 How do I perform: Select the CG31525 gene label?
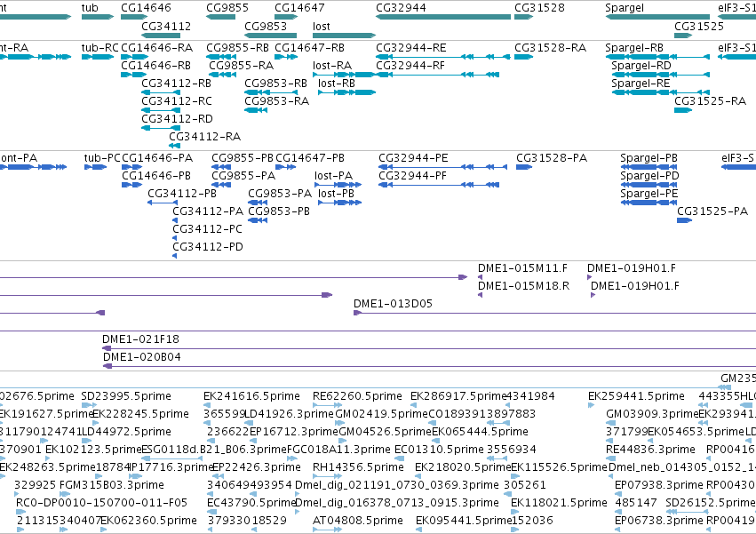click(x=698, y=26)
